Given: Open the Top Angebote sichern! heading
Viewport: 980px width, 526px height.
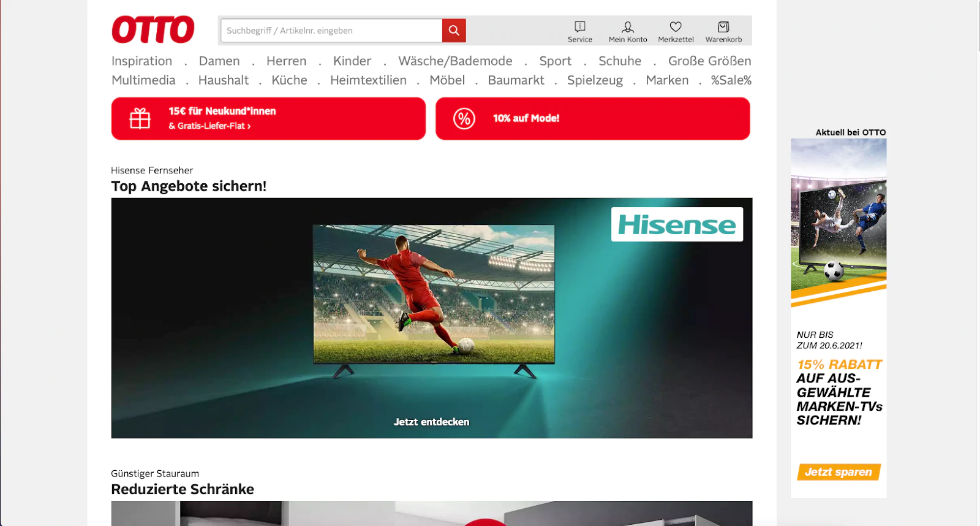Looking at the screenshot, I should pos(189,186).
